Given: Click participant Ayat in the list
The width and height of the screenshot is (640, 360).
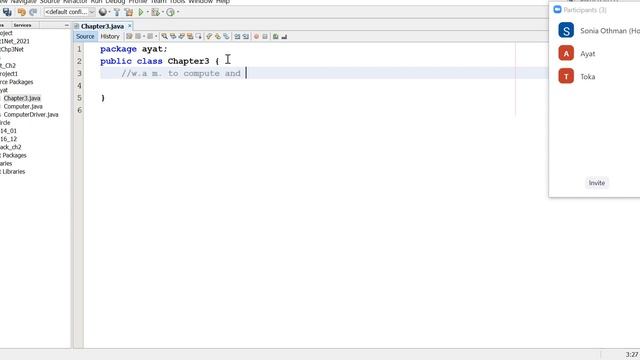Looking at the screenshot, I should (587, 53).
